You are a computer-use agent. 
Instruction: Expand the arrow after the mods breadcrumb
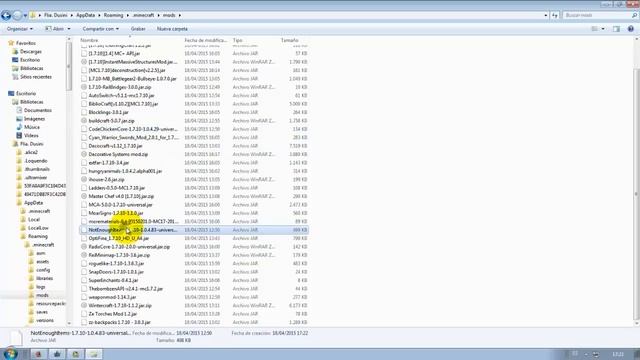180,15
